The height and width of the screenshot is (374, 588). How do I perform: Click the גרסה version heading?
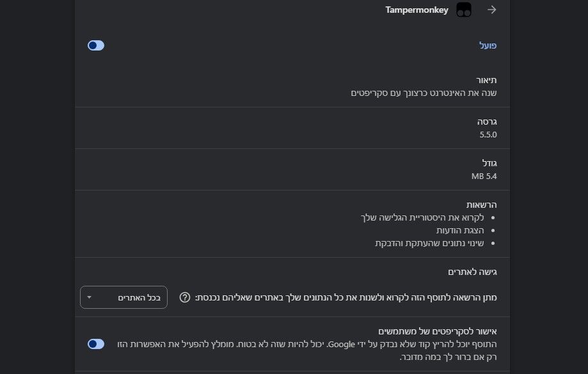click(487, 122)
